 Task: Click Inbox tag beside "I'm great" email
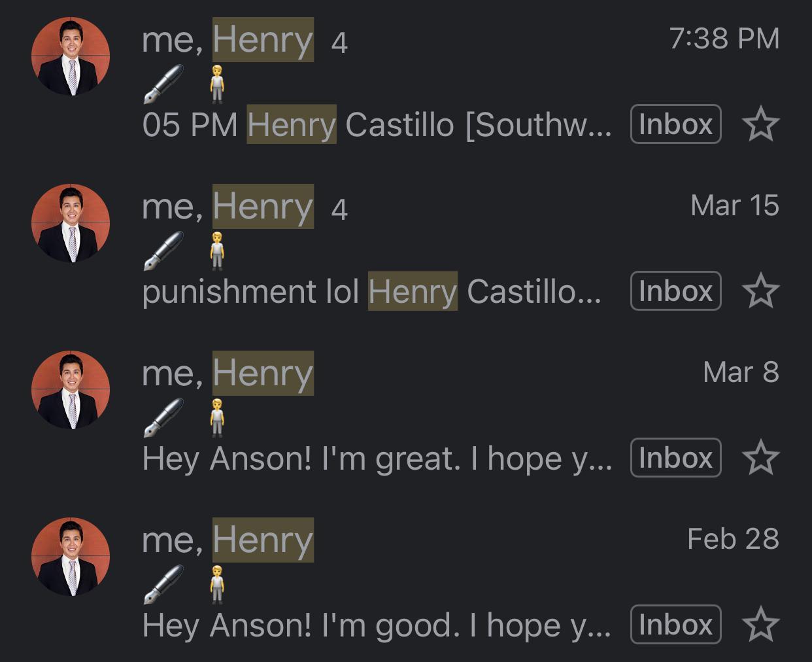pos(675,457)
